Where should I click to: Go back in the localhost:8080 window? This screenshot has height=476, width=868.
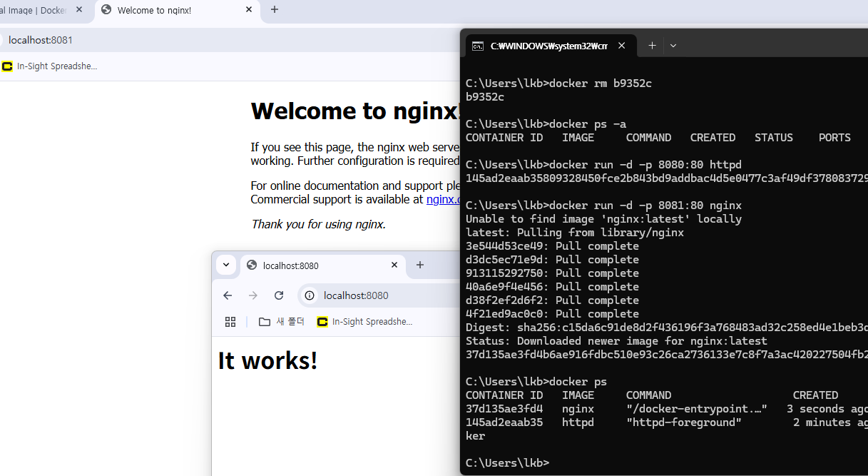(x=228, y=295)
